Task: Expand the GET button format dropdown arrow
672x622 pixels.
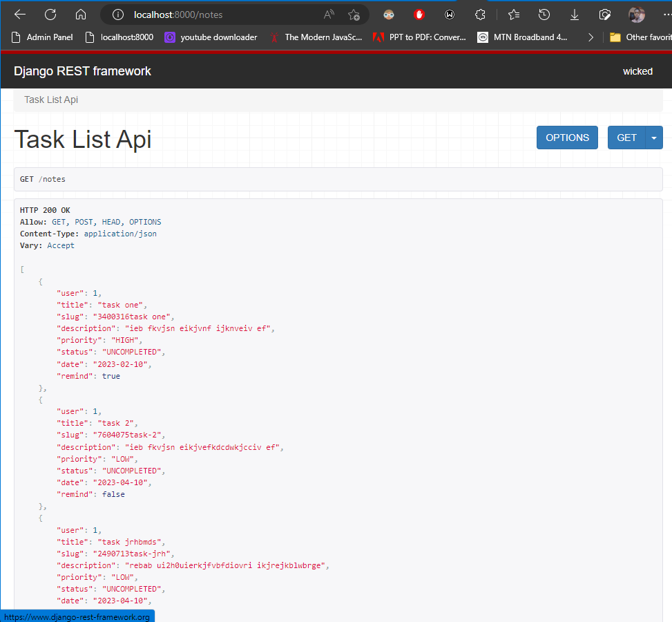Action: coord(654,138)
